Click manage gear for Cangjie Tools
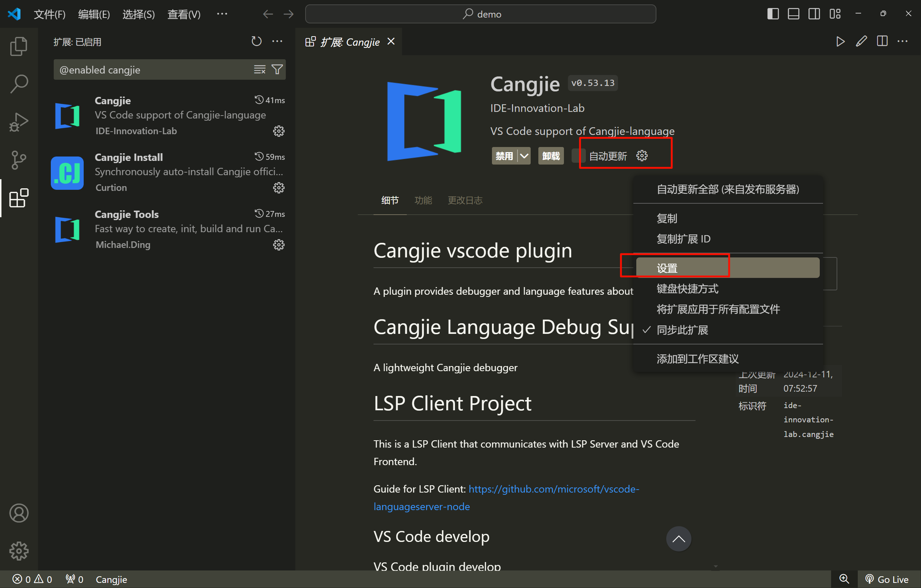The width and height of the screenshot is (921, 588). 278,245
